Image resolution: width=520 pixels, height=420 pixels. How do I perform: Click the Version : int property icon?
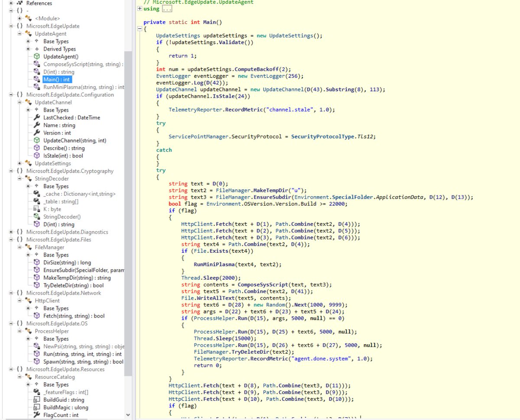37,133
